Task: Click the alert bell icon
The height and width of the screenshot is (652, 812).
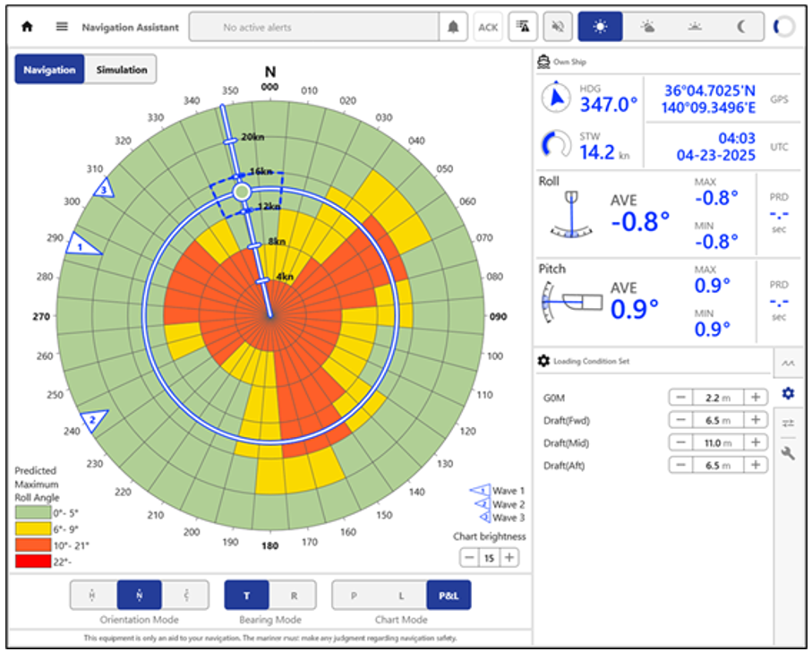Action: coord(453,27)
